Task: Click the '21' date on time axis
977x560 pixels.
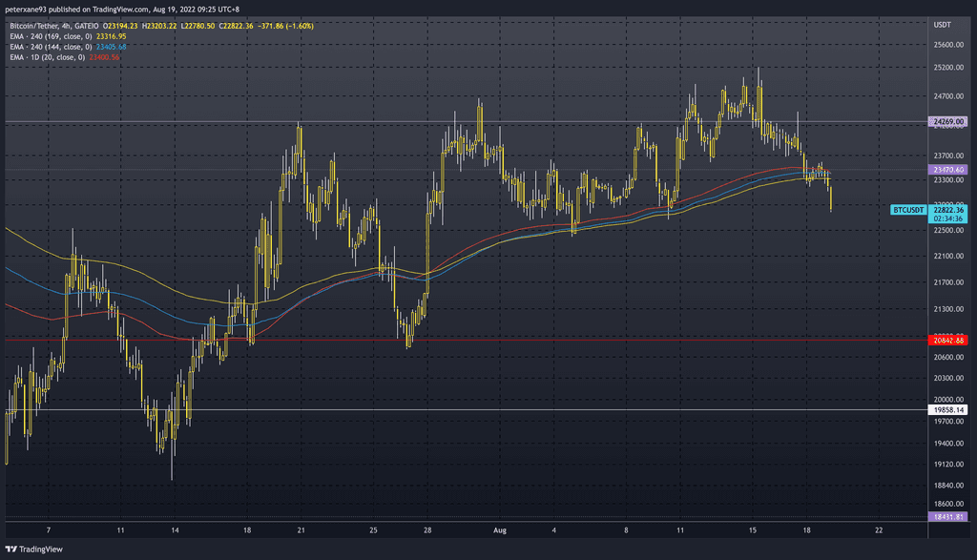Action: pos(301,530)
